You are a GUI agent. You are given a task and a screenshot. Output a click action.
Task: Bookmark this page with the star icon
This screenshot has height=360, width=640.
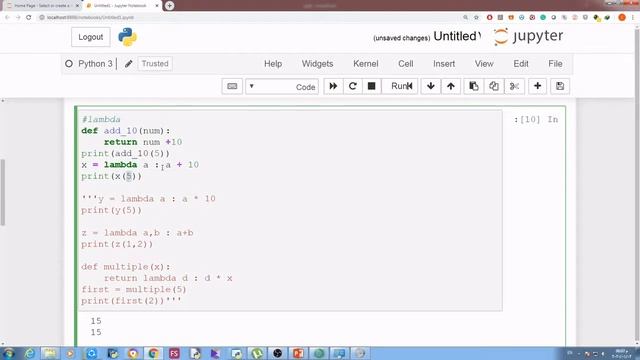point(476,17)
